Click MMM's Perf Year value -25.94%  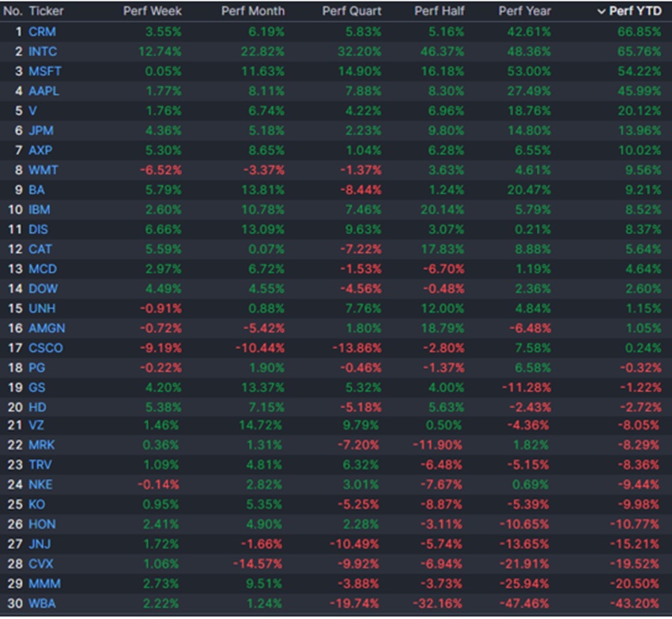[524, 583]
